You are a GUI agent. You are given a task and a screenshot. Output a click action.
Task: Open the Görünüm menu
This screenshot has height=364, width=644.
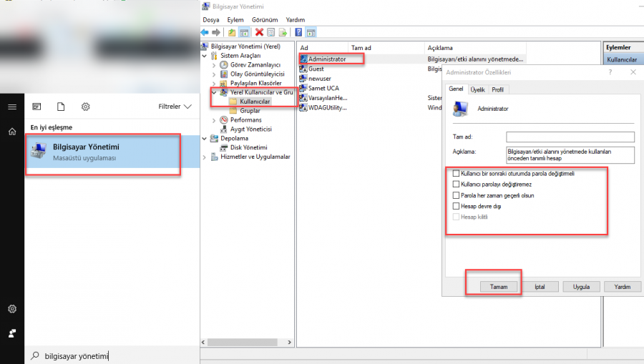pos(265,20)
